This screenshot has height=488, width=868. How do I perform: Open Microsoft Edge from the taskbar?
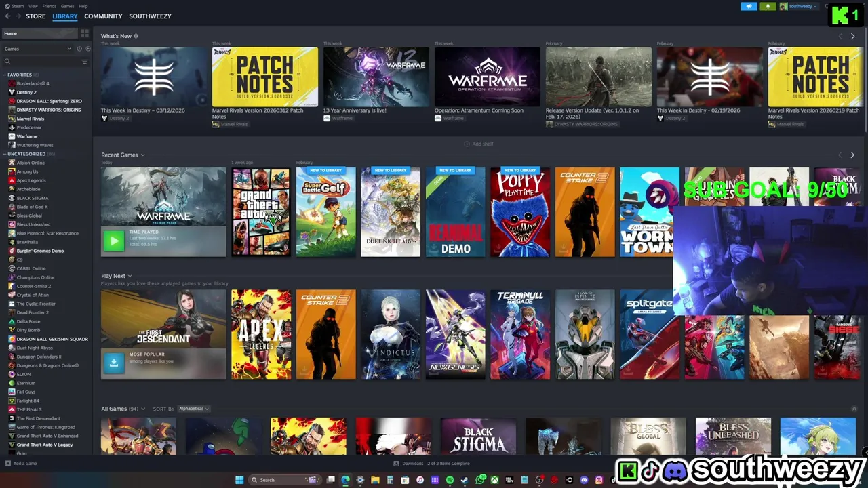[345, 480]
